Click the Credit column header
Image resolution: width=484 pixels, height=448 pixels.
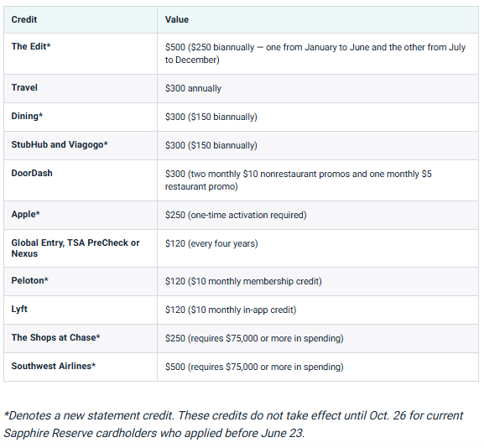click(x=24, y=19)
